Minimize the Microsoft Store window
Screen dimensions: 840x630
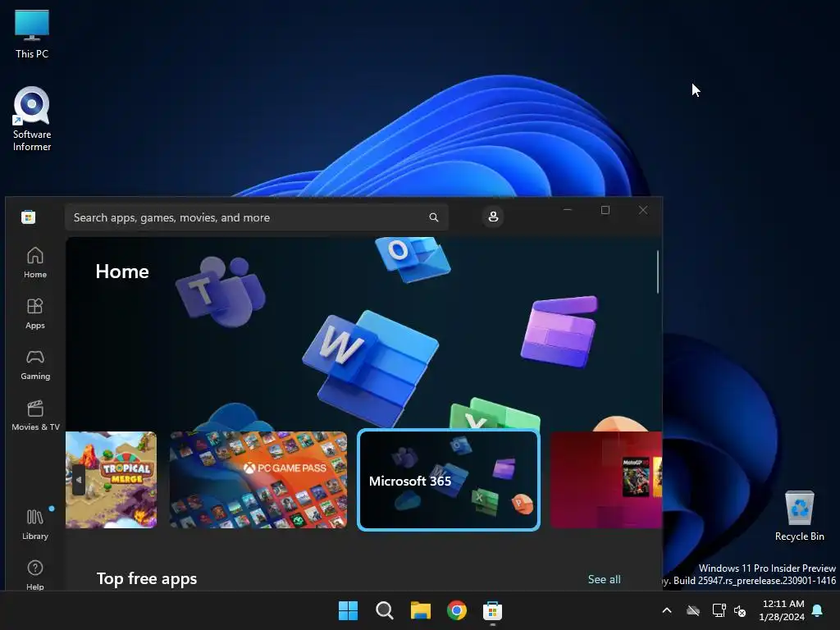(568, 210)
